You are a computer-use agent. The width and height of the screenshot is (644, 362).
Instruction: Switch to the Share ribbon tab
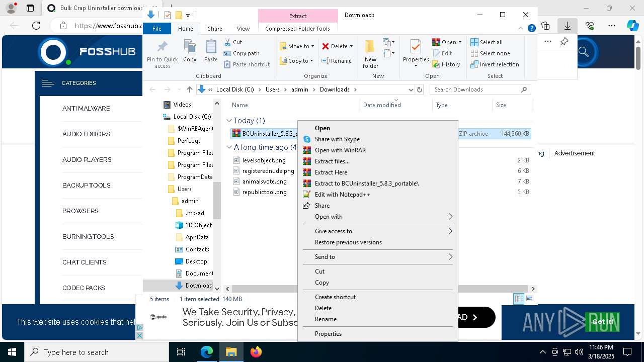pos(215,29)
